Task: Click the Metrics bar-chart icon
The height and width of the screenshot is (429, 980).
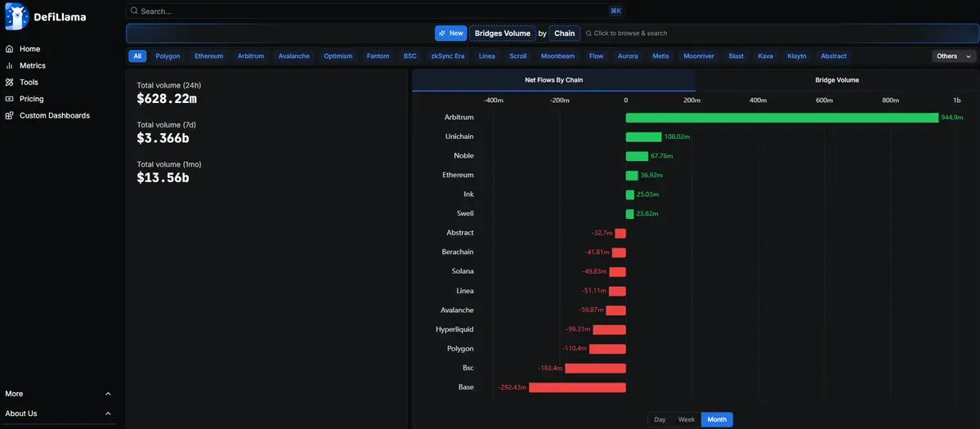Action: 9,65
